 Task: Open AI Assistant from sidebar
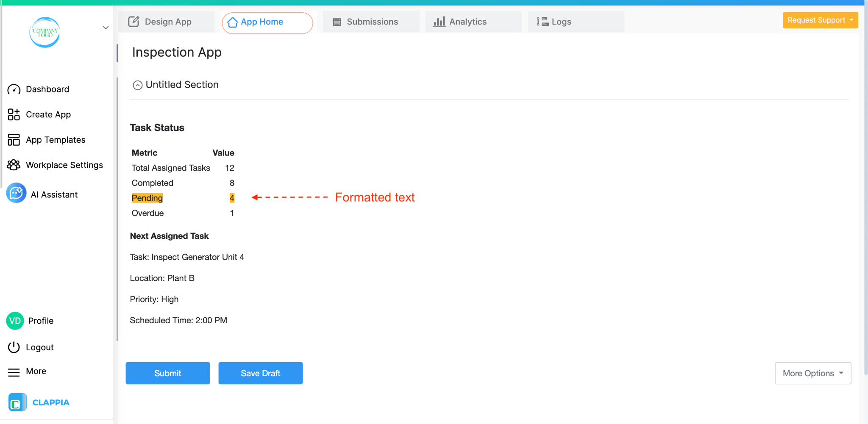54,194
